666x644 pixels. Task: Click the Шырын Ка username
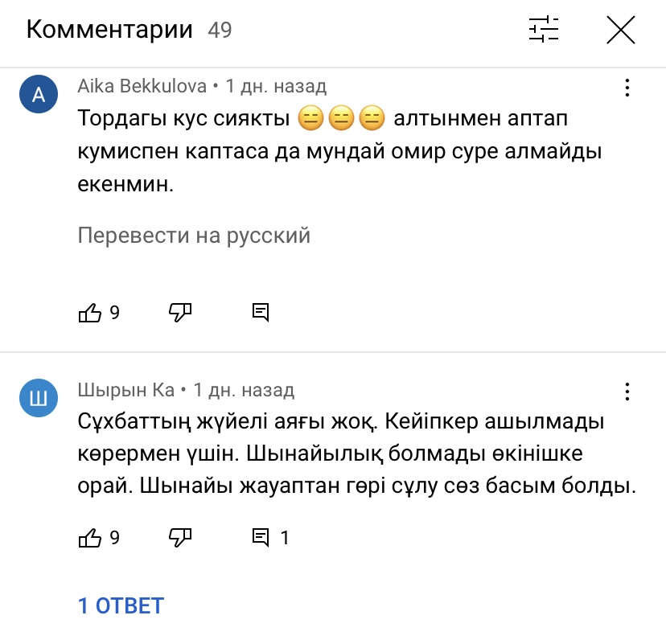click(125, 391)
